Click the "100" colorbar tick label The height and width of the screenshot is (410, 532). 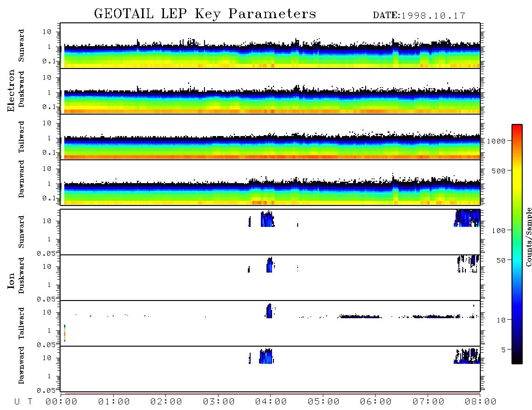498,231
